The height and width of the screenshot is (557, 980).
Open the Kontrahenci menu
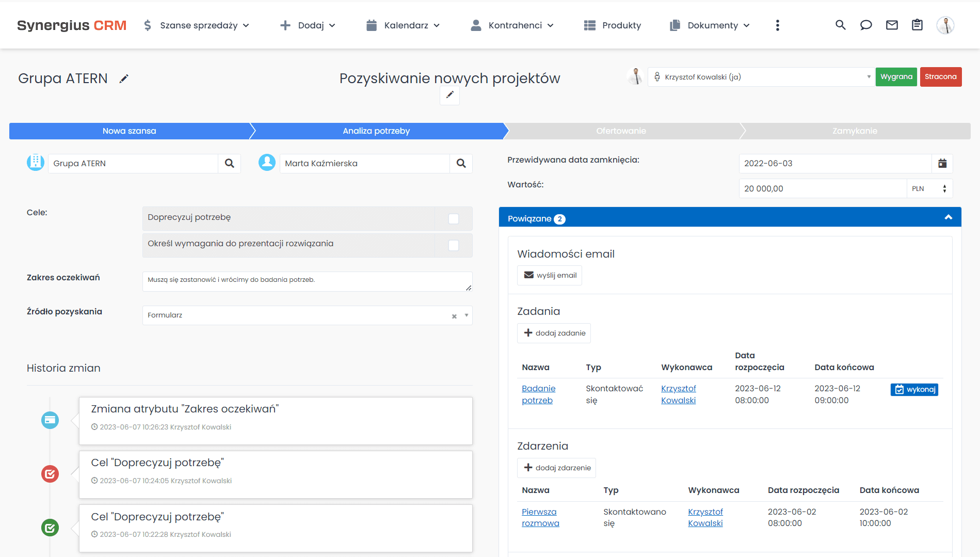pyautogui.click(x=512, y=25)
